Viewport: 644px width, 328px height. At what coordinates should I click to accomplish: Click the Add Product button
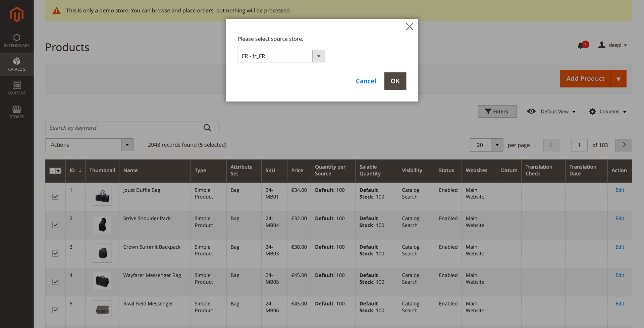585,79
